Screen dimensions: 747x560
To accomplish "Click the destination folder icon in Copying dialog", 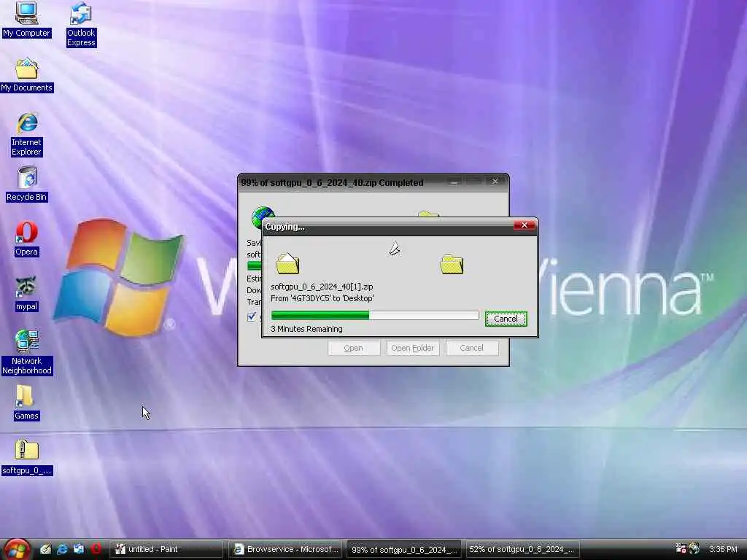I will point(452,264).
